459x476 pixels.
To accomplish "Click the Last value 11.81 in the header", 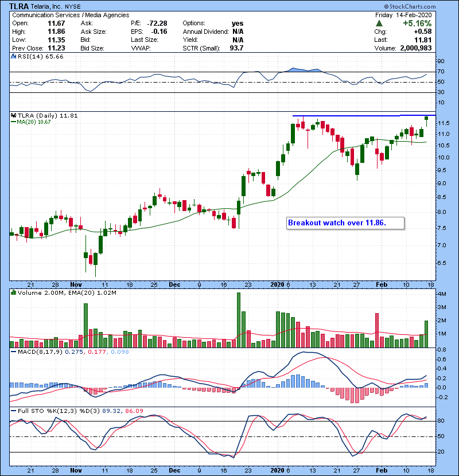I will click(x=423, y=40).
